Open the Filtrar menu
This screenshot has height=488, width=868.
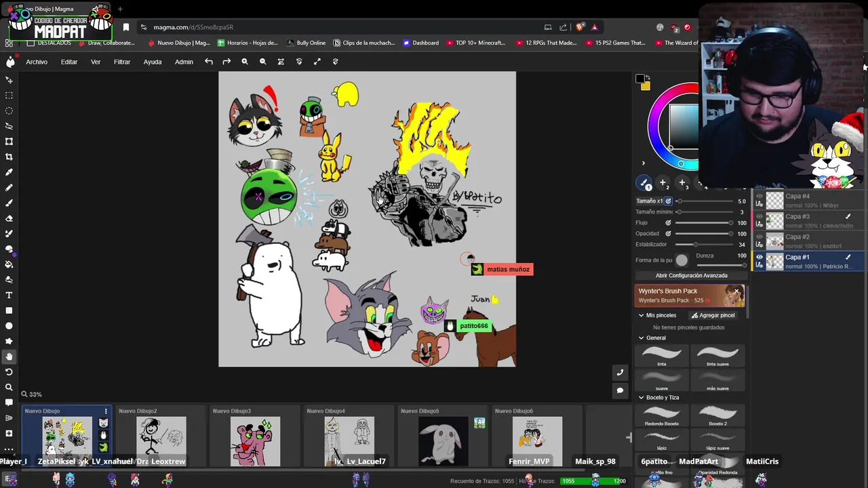122,62
